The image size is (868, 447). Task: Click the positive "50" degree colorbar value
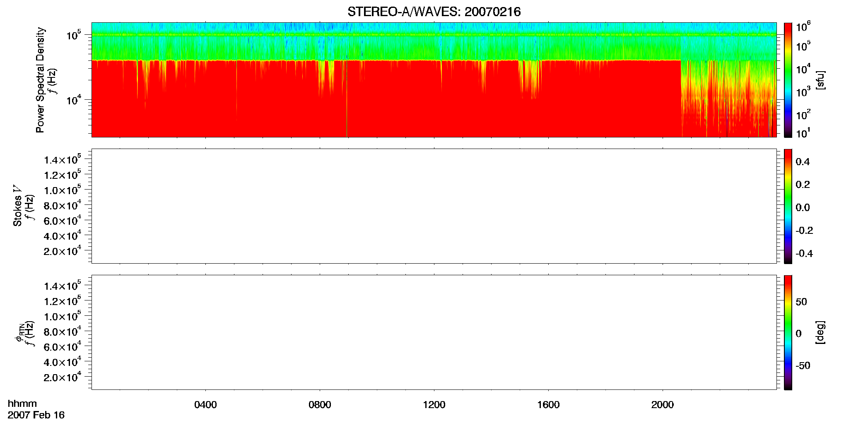(801, 302)
